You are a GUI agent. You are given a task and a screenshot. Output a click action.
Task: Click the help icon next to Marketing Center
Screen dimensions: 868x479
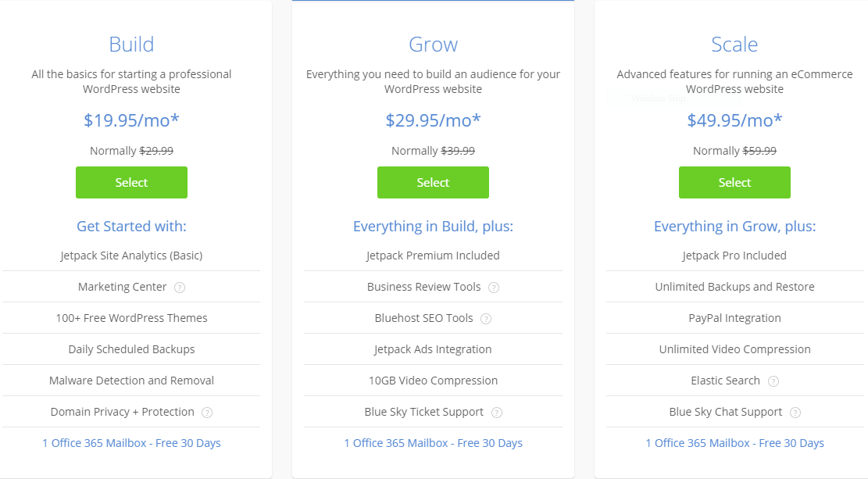tap(180, 288)
